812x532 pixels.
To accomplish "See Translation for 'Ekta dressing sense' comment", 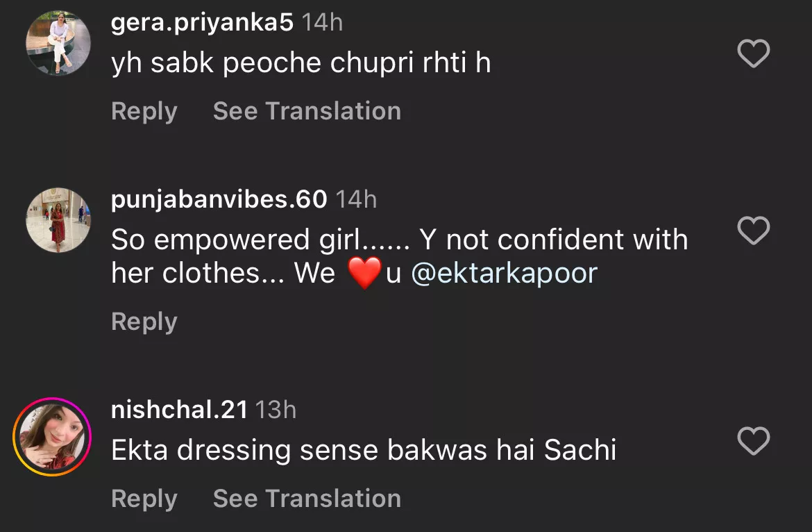I will pyautogui.click(x=307, y=499).
